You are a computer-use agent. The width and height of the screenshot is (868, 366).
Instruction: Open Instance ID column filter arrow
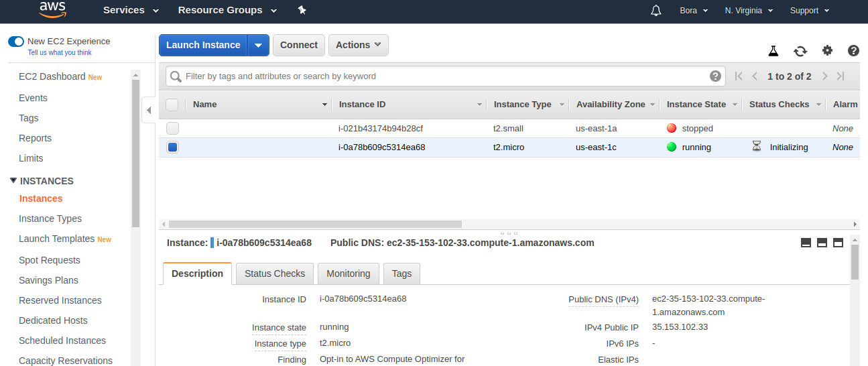[x=479, y=105]
